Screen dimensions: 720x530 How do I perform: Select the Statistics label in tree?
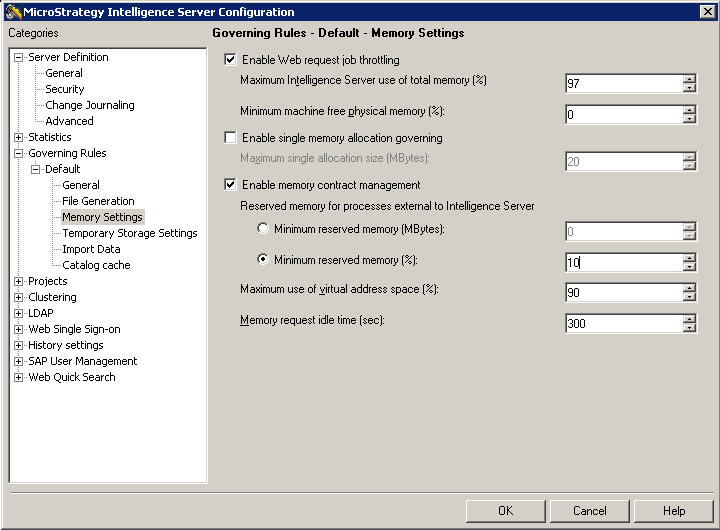[x=50, y=137]
